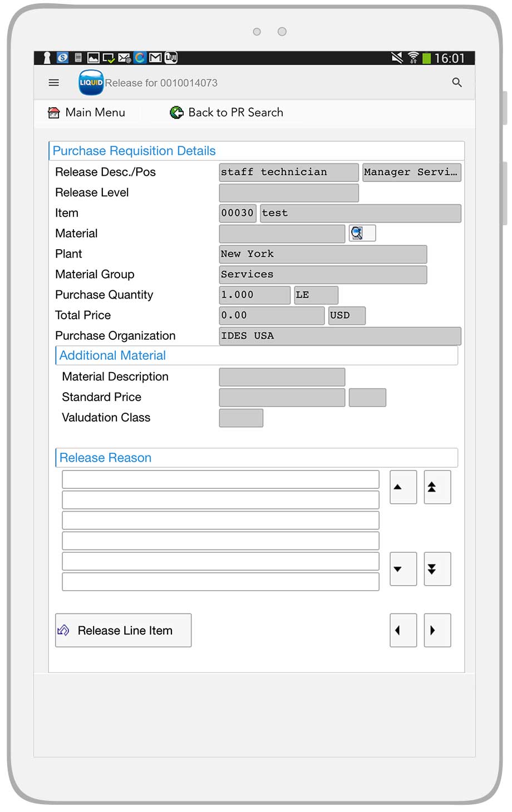Go to previous line item arrow
This screenshot has width=512, height=812.
point(403,630)
